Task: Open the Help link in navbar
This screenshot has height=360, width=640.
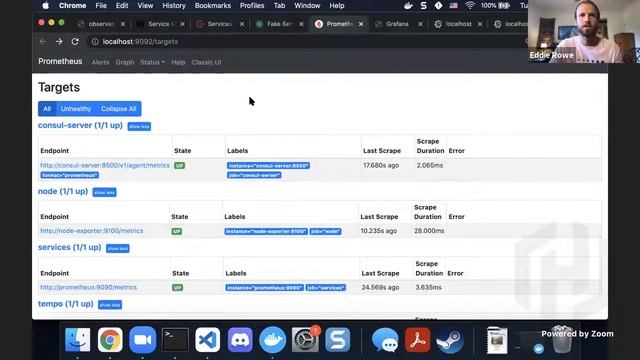Action: pyautogui.click(x=178, y=62)
